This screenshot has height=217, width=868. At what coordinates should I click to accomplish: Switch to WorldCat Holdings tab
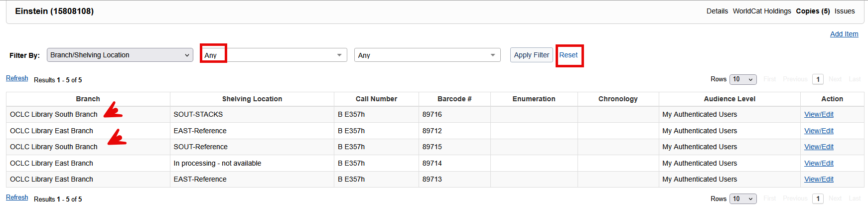click(761, 11)
